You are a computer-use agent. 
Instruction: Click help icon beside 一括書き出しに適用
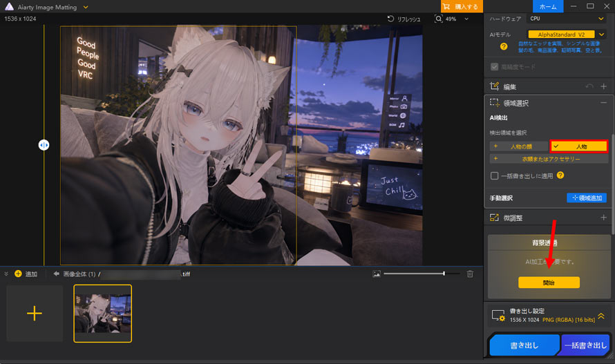click(560, 175)
